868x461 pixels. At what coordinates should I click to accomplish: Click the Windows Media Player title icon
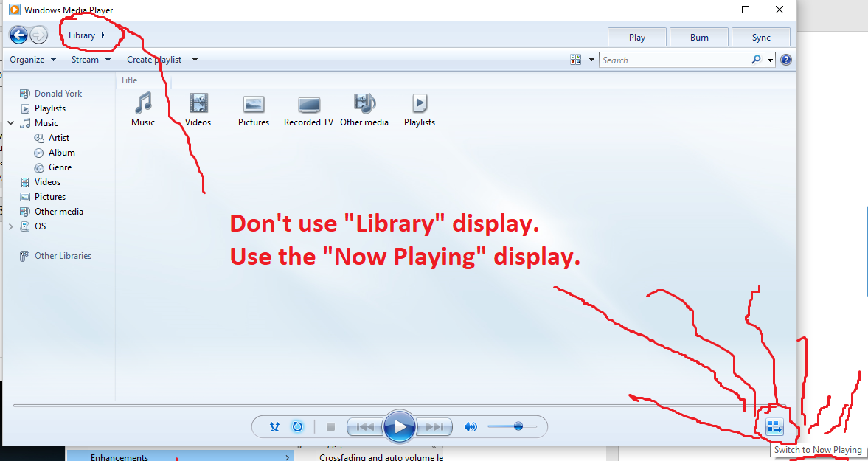point(15,10)
